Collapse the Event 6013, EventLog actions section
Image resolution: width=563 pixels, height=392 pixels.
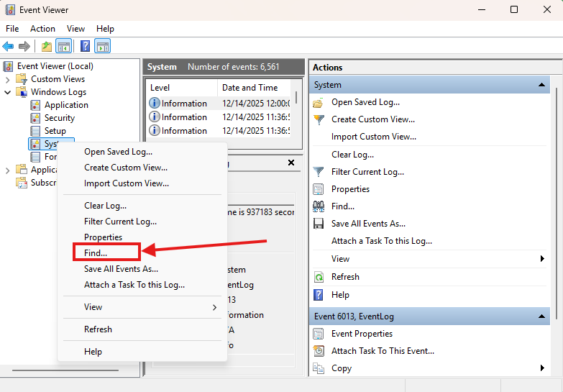pyautogui.click(x=541, y=316)
